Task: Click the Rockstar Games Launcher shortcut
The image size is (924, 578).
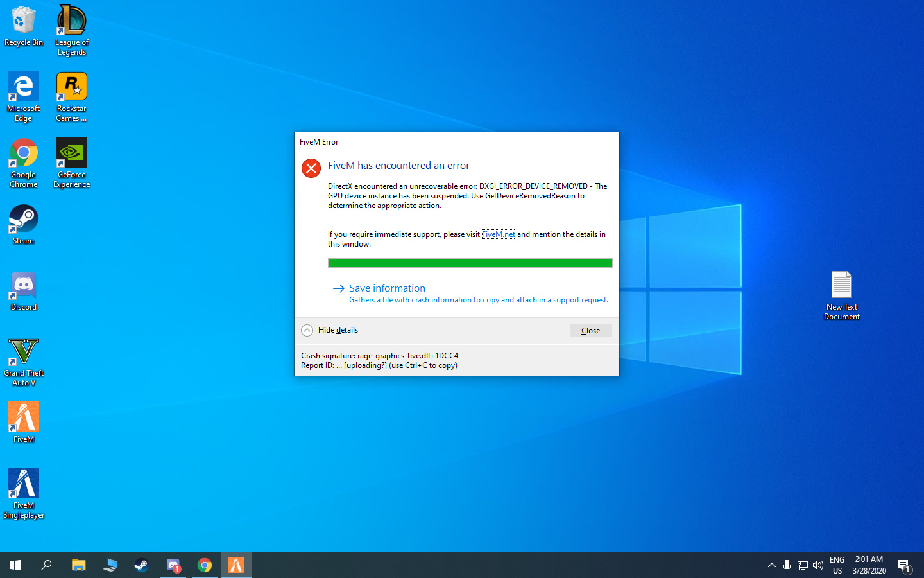Action: (72, 97)
